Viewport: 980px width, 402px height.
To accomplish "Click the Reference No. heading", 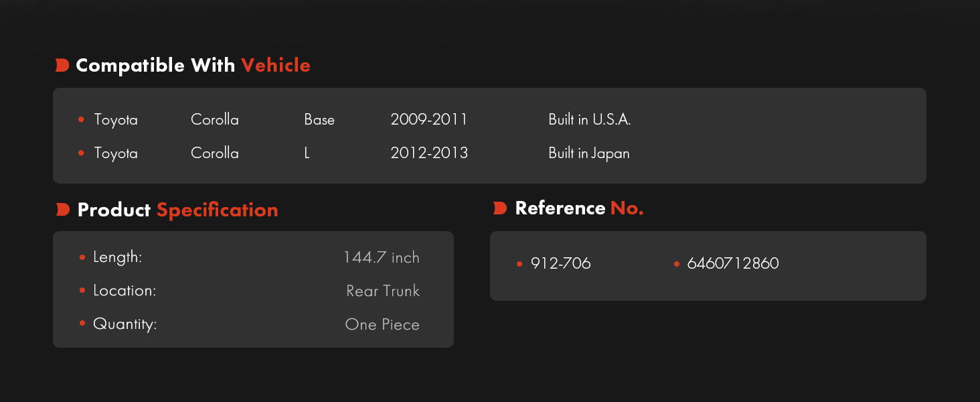I will tap(579, 208).
